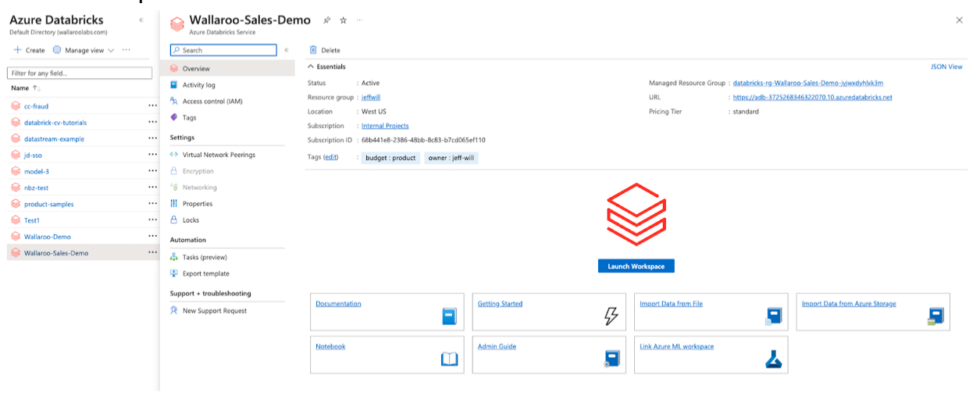
Task: Click the Create plus icon
Action: coord(17,50)
